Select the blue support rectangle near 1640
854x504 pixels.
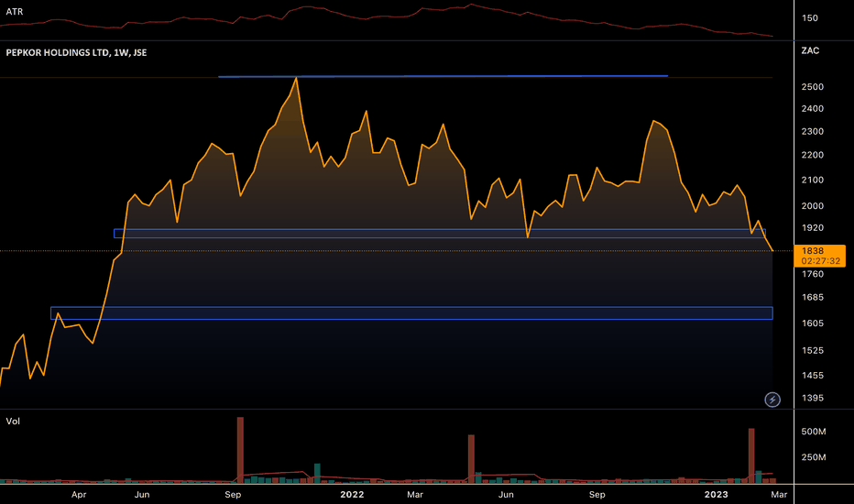[411, 313]
